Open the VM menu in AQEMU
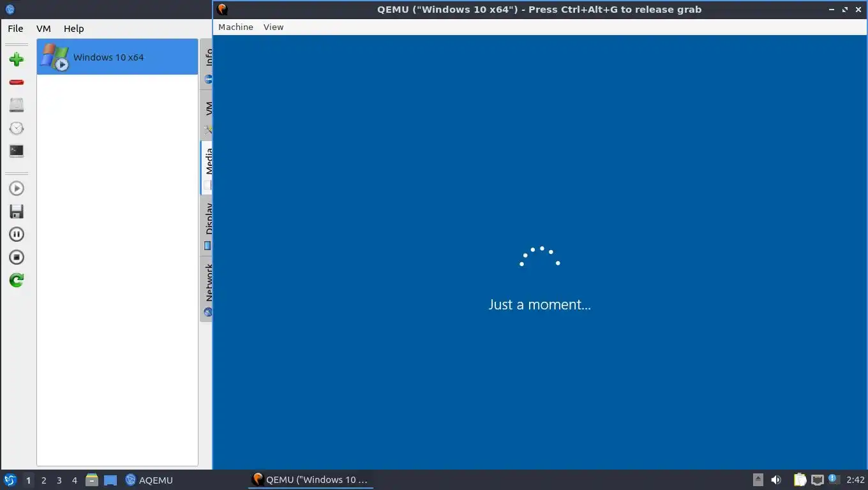This screenshot has width=868, height=490. [x=43, y=29]
